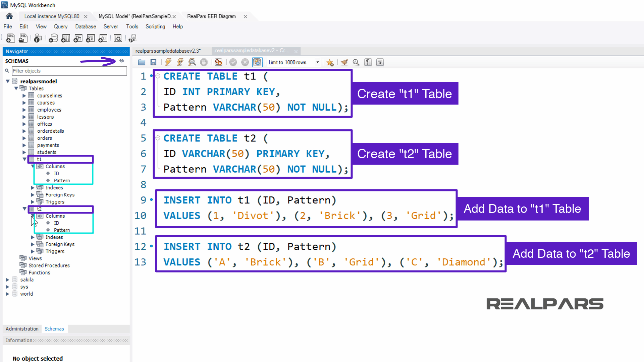
Task: Search table data icon
Action: click(x=117, y=38)
